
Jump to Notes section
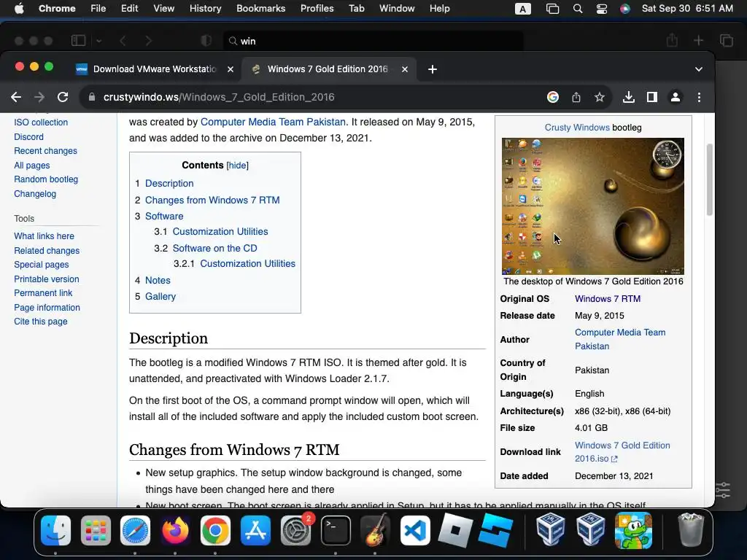(x=158, y=281)
